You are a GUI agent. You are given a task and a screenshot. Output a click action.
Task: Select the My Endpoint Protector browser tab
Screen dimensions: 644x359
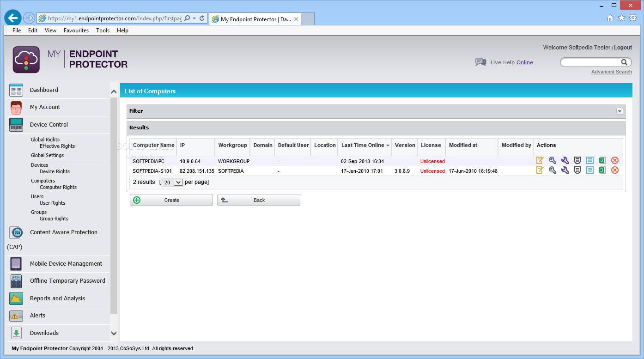click(x=255, y=19)
